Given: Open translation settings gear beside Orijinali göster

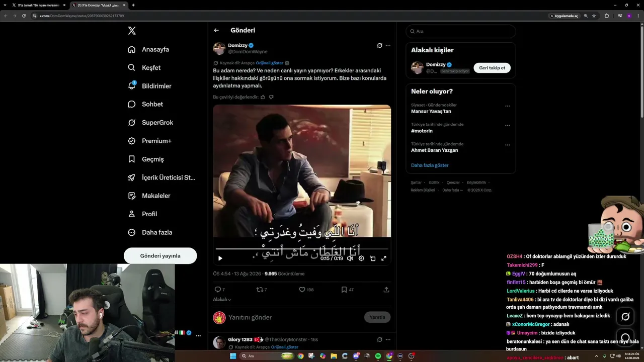Looking at the screenshot, I should point(287,63).
